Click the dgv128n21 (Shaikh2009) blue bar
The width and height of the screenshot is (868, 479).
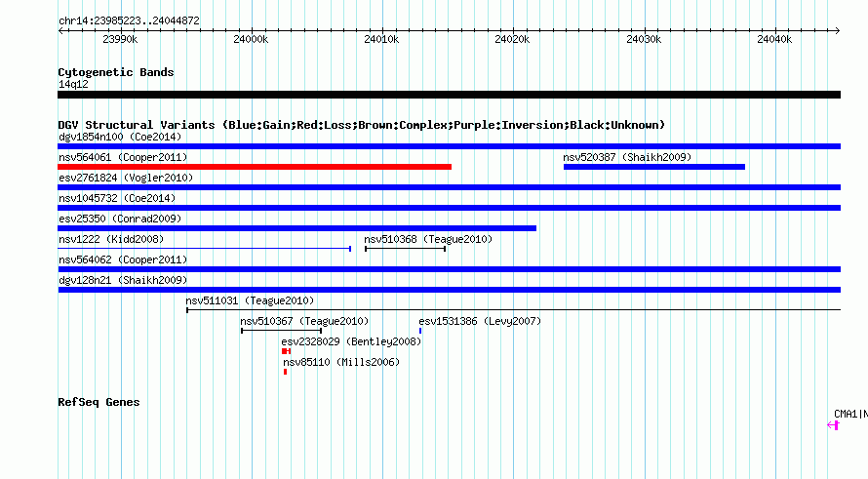point(449,290)
